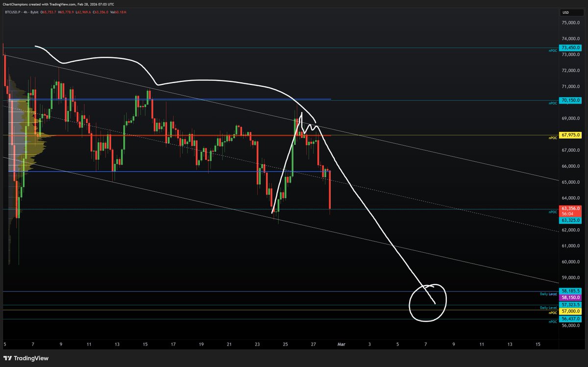Viewport: 588px width, 367px height.
Task: Click the 17 date on time axis
Action: point(173,344)
